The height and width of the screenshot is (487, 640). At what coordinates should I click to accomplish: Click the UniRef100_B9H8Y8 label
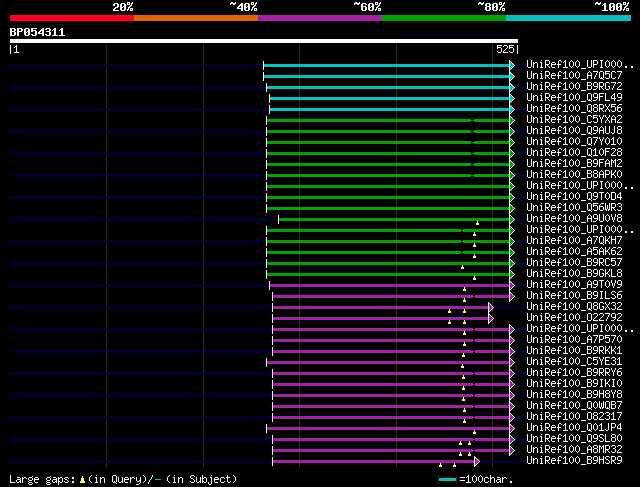pyautogui.click(x=574, y=395)
